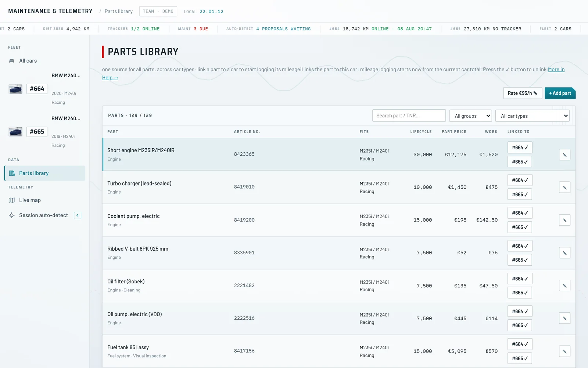
Task: Unlink #665 from Short engine part
Action: 520,162
